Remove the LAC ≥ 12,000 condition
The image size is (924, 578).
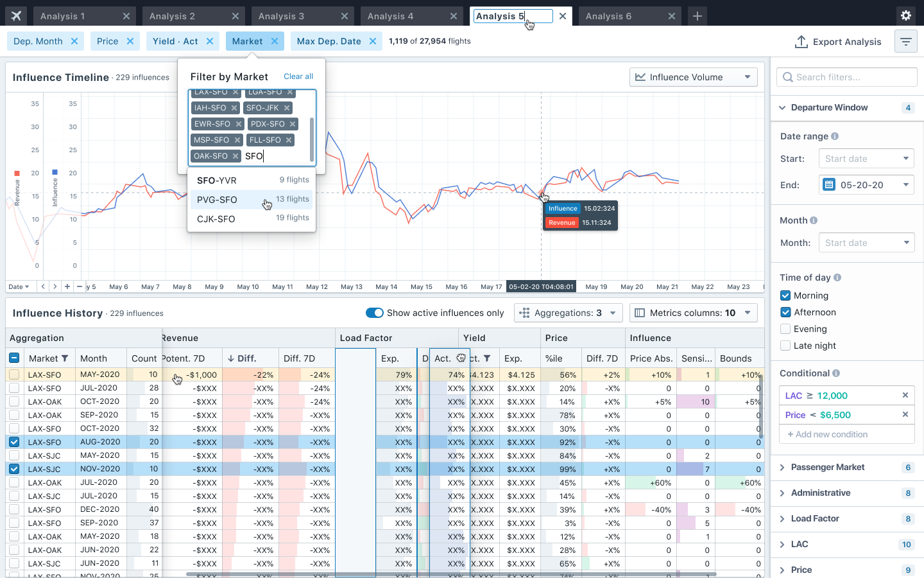pos(905,396)
